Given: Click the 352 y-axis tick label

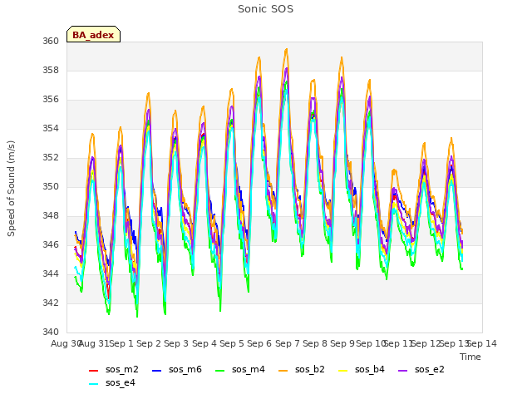Looking at the screenshot, I should 51,157.
